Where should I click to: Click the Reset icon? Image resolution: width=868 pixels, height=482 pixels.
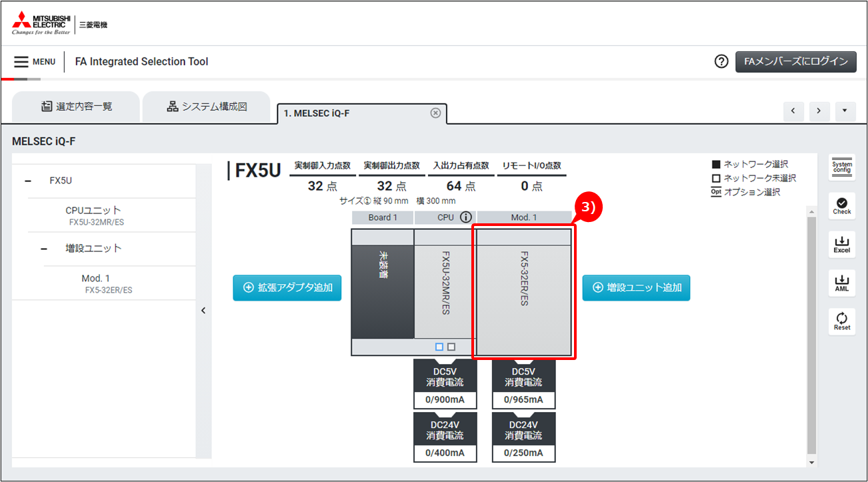click(842, 322)
